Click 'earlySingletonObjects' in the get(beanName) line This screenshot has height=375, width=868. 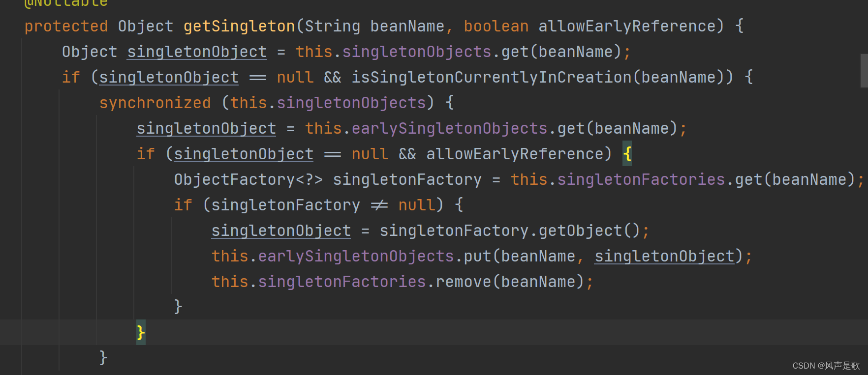pyautogui.click(x=449, y=128)
